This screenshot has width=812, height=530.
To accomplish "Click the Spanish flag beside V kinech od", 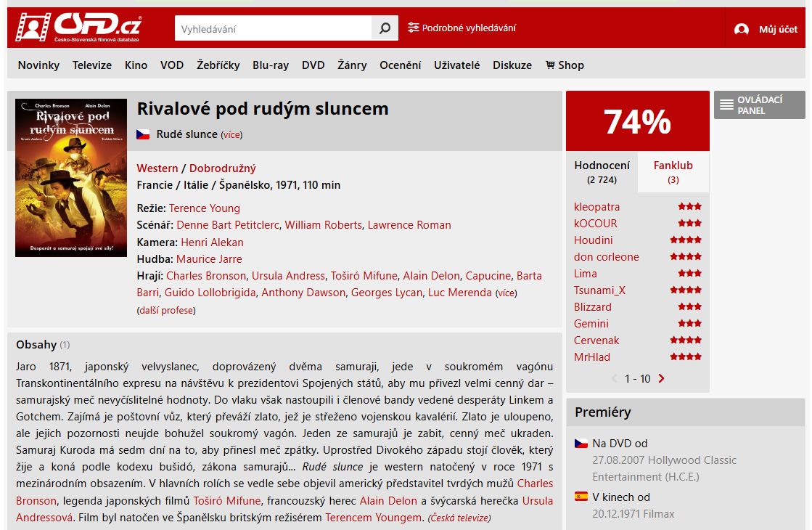I will pyautogui.click(x=581, y=497).
